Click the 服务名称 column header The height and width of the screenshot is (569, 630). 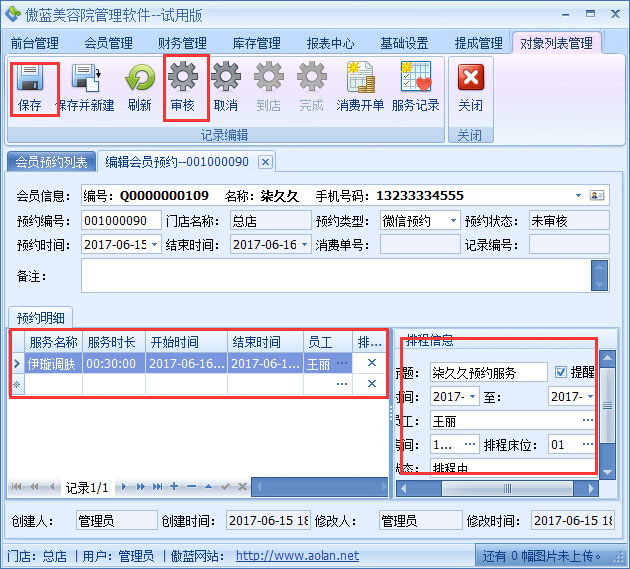pos(53,342)
